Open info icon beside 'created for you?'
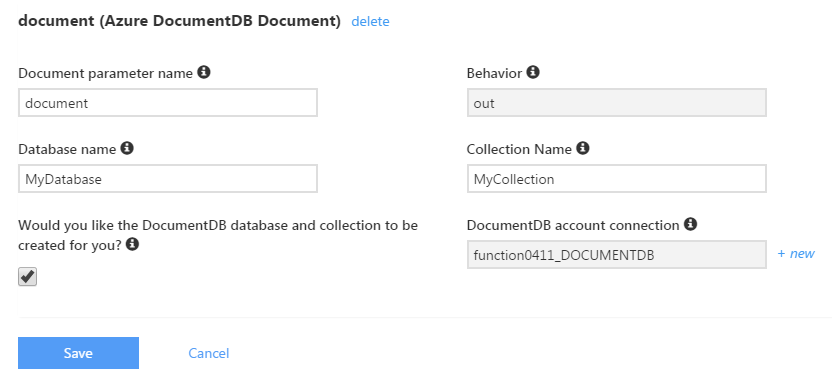The image size is (832, 377). tap(133, 244)
